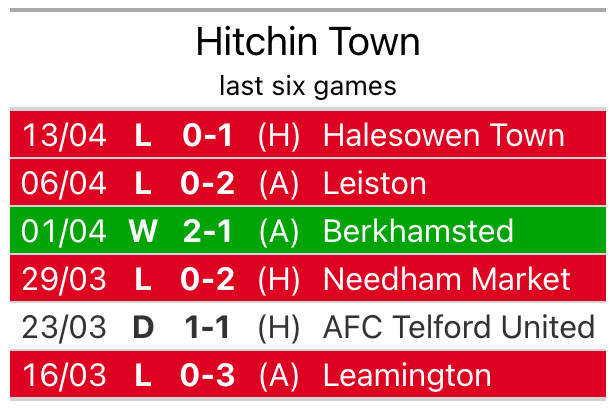Click the 0-1 score against Halesowen Town

pyautogui.click(x=207, y=135)
